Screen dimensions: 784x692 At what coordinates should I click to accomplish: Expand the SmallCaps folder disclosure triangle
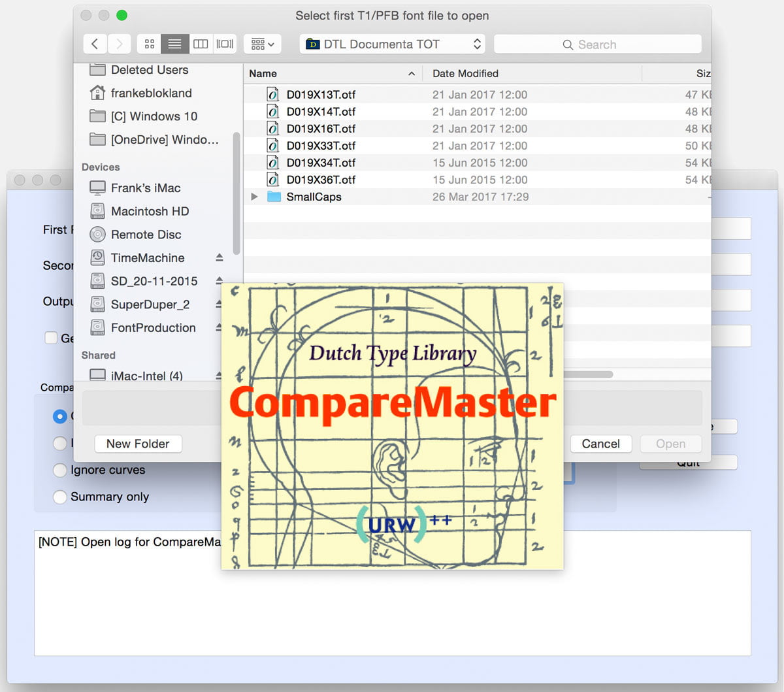click(254, 197)
